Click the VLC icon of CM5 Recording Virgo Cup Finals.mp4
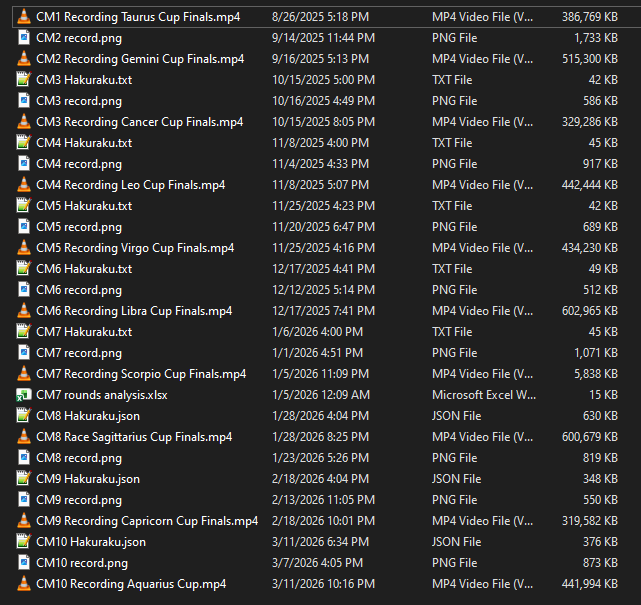Image resolution: width=641 pixels, height=605 pixels. 24,248
